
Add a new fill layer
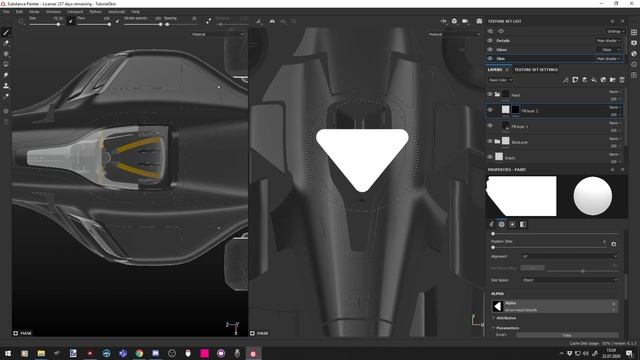(593, 80)
